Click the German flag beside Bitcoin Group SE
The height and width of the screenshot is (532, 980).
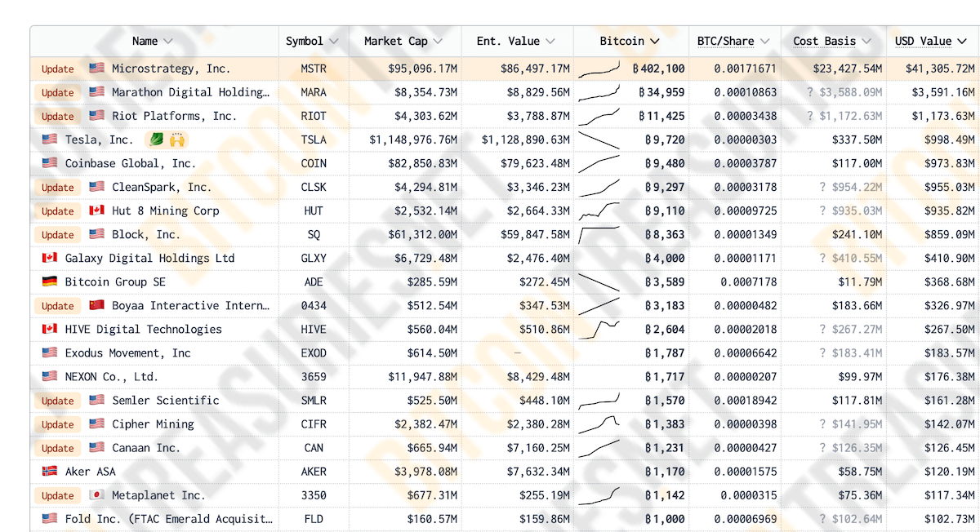click(50, 282)
